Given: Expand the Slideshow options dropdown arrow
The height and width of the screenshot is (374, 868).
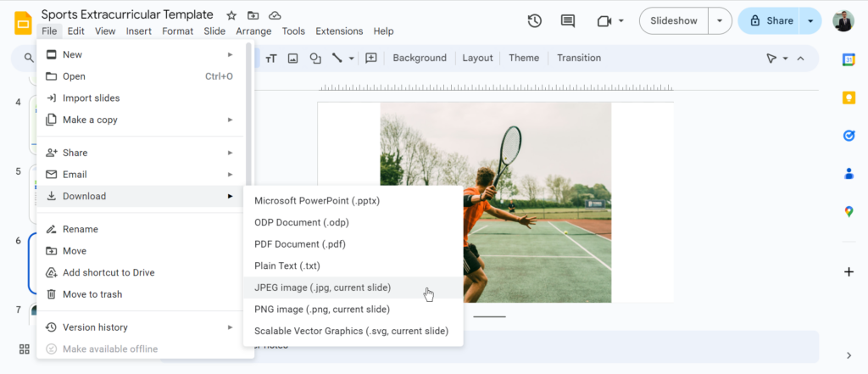Looking at the screenshot, I should 720,21.
